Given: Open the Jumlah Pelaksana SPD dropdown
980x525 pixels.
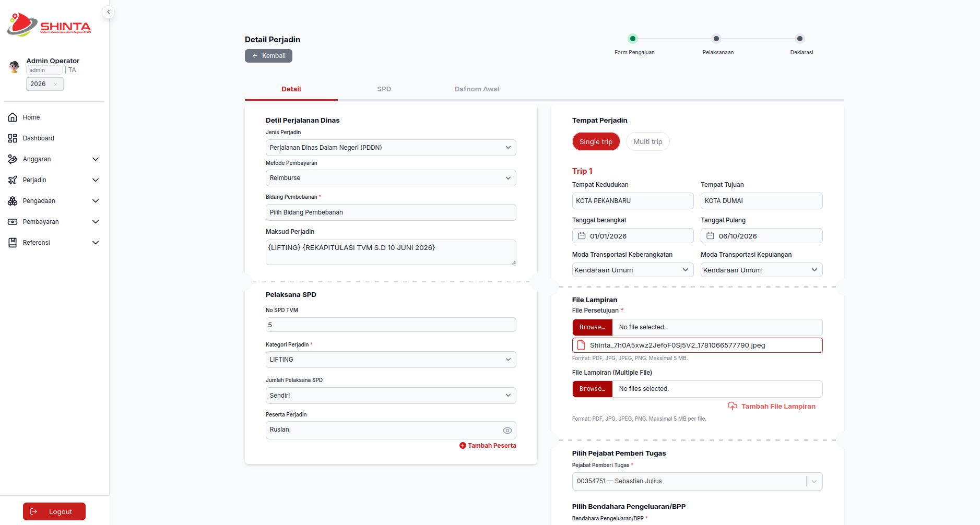Looking at the screenshot, I should click(x=391, y=396).
